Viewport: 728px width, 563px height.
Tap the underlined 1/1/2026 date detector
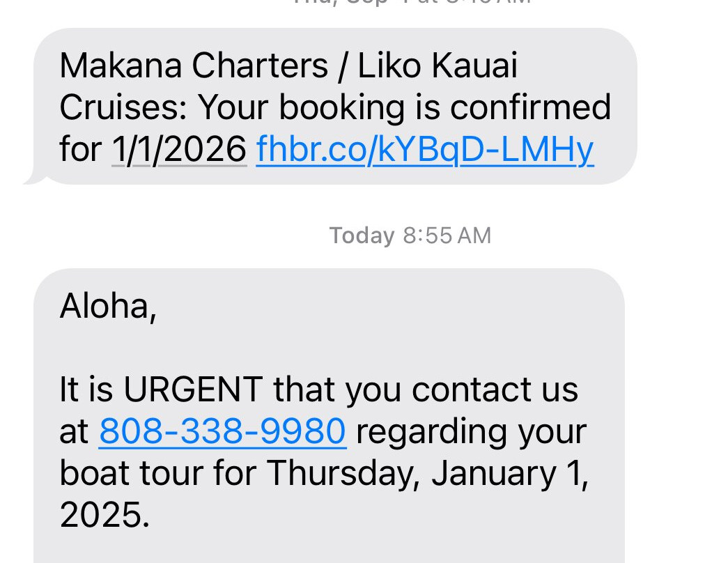pos(180,148)
